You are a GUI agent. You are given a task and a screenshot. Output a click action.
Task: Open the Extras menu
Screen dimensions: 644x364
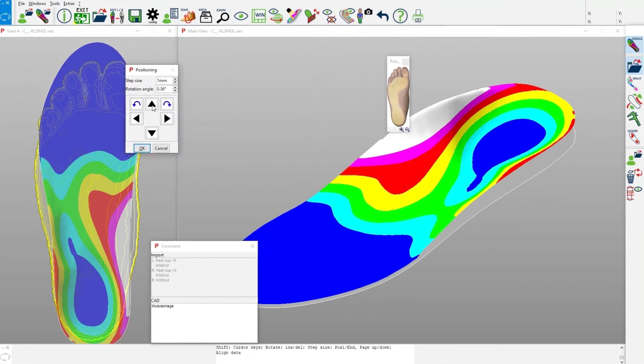[69, 4]
